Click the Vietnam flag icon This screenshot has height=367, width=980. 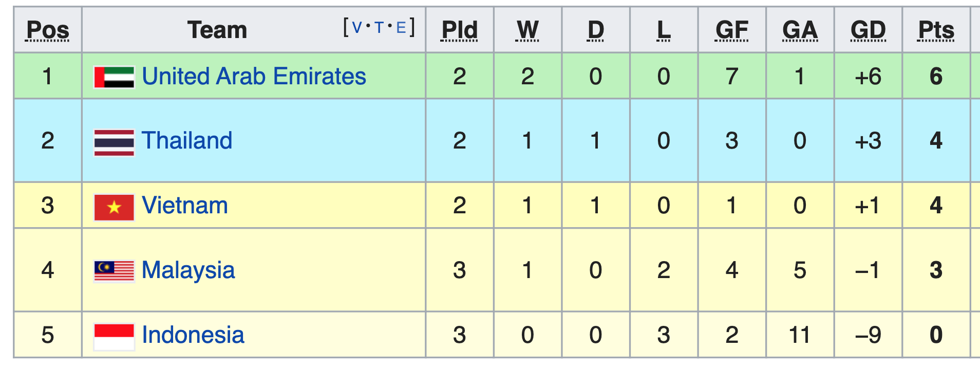[x=114, y=207]
